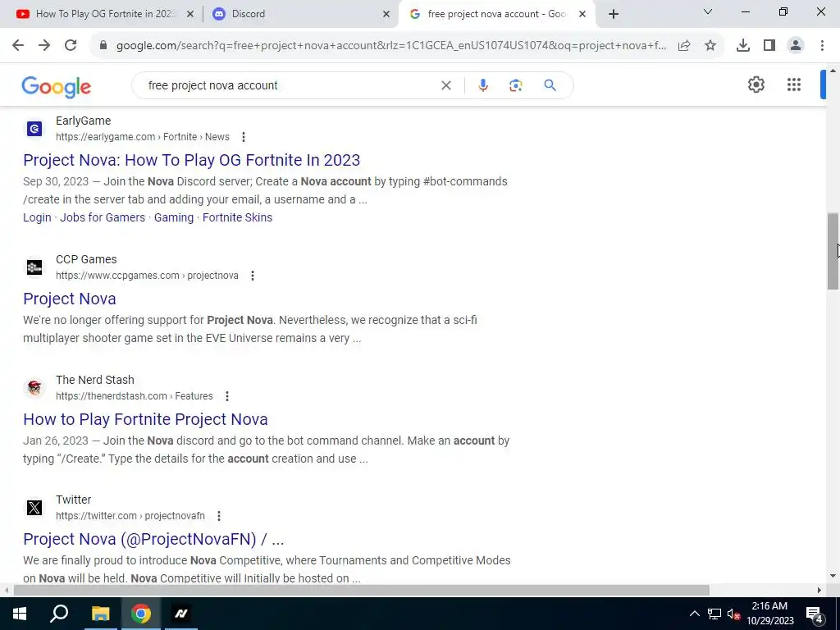Open more options for The Nerd Stash result
Screen dimensions: 840x630
[x=227, y=396]
